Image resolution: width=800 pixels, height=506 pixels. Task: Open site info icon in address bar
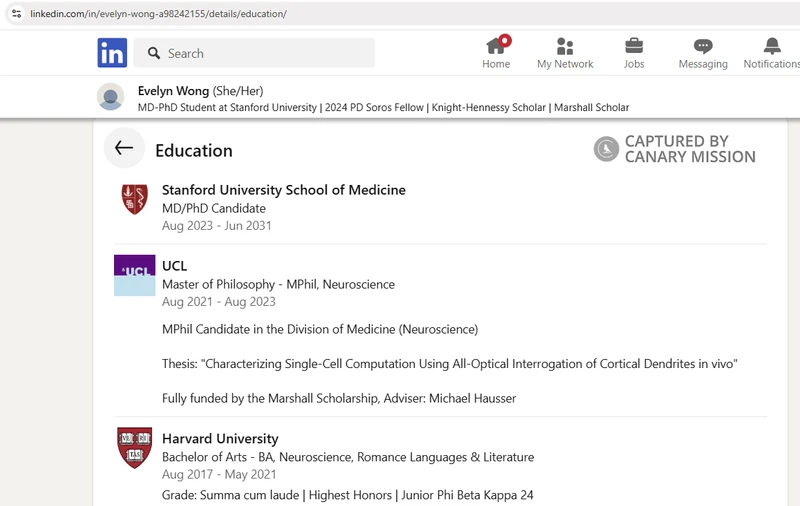point(16,14)
